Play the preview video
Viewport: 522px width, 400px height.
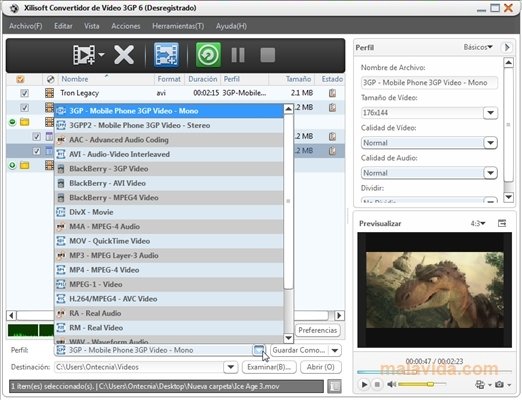364,384
